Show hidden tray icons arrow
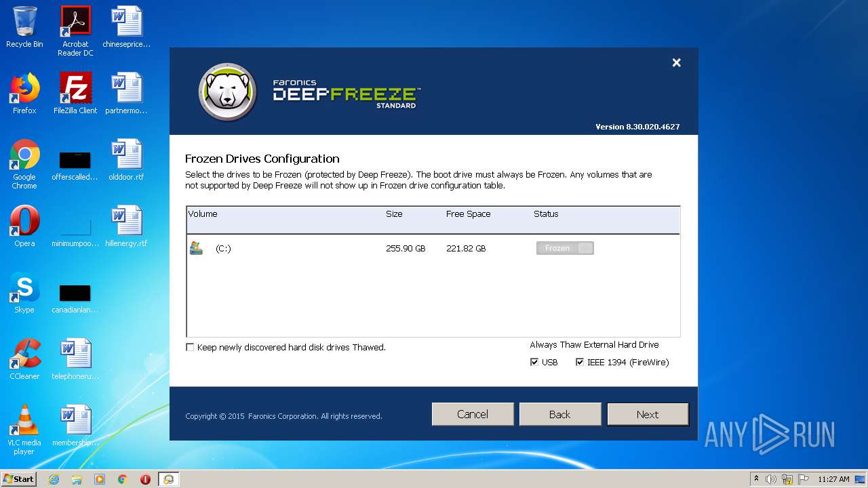 click(756, 479)
